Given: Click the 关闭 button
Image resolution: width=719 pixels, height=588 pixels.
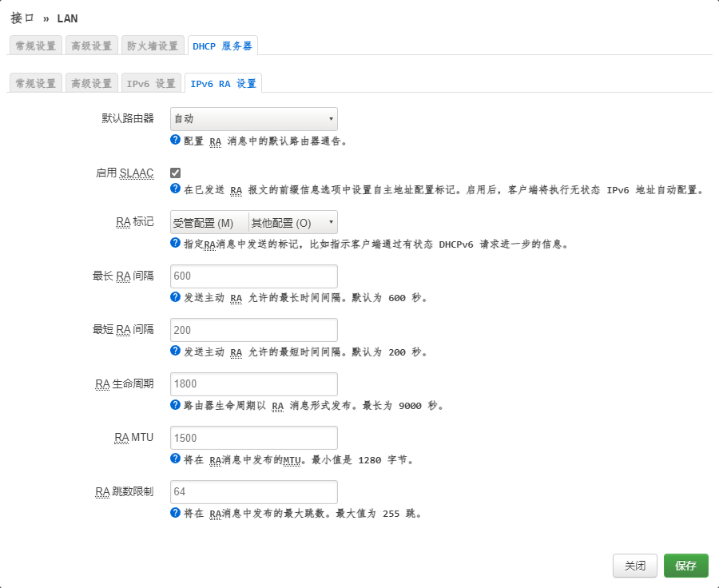Looking at the screenshot, I should tap(635, 565).
